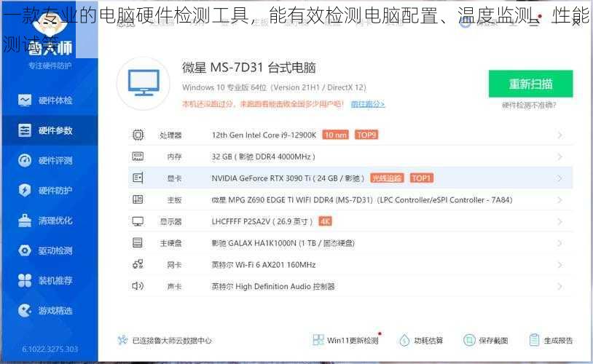This screenshot has width=593, height=364.
Task: Follow the 前往跑分 link
Action: point(368,103)
